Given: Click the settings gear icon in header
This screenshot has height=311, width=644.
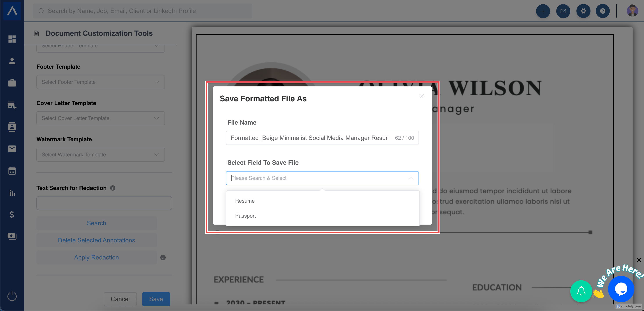Looking at the screenshot, I should click(x=583, y=11).
